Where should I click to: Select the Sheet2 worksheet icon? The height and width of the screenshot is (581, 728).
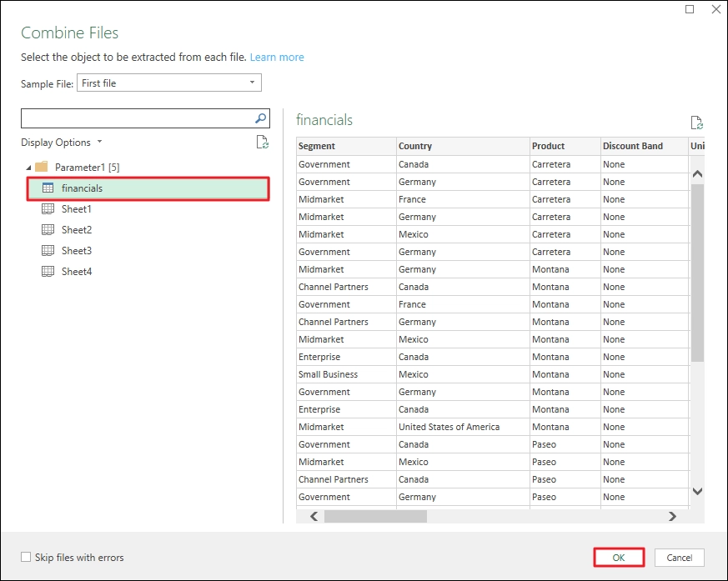tap(48, 229)
